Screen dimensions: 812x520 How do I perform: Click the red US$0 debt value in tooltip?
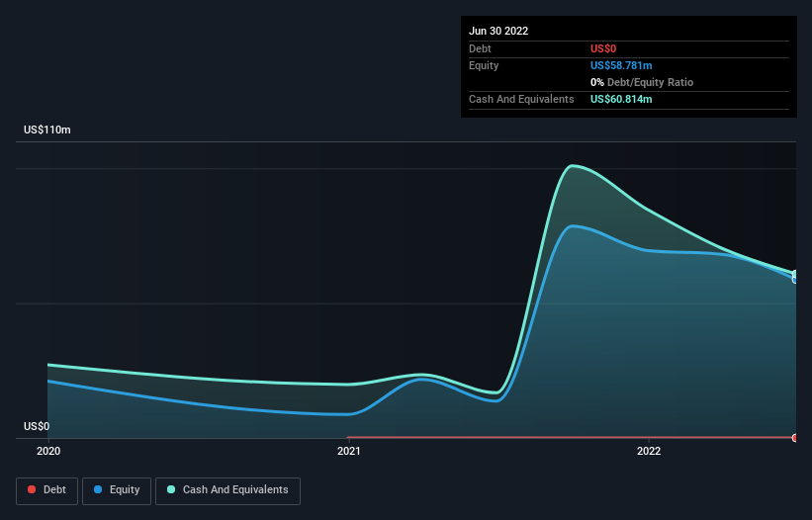click(x=603, y=48)
